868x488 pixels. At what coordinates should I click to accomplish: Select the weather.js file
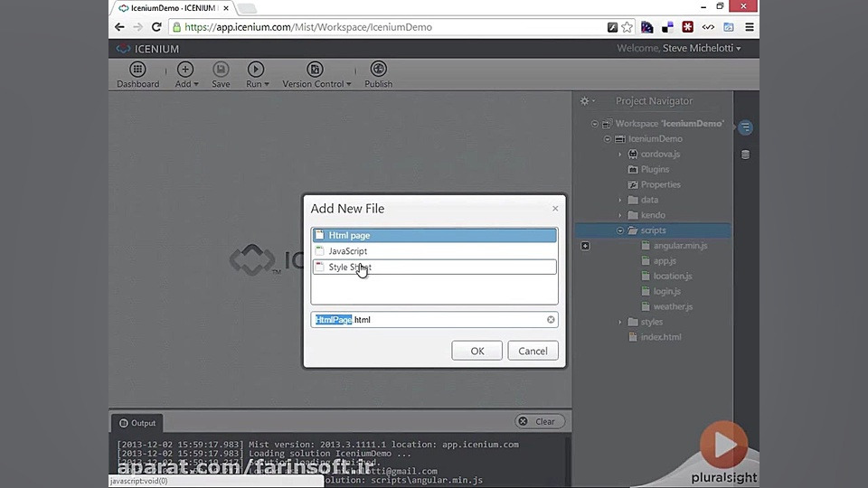click(x=667, y=306)
